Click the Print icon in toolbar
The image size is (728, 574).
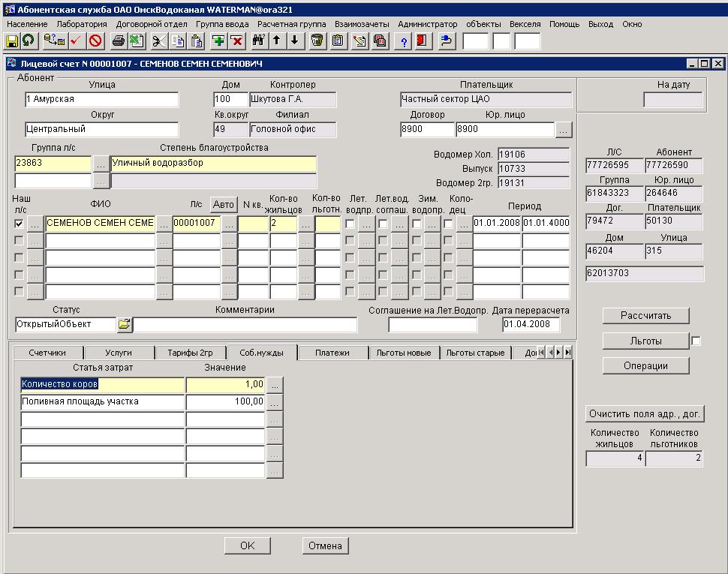click(119, 41)
